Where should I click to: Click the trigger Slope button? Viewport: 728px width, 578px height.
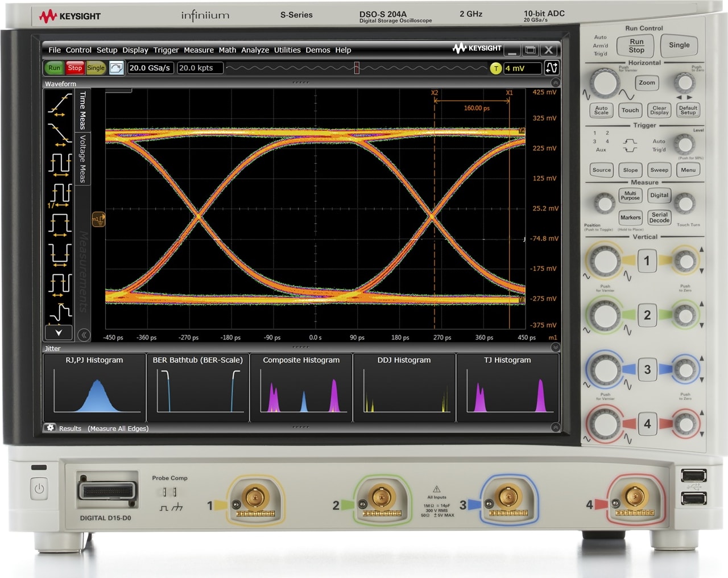[x=630, y=170]
